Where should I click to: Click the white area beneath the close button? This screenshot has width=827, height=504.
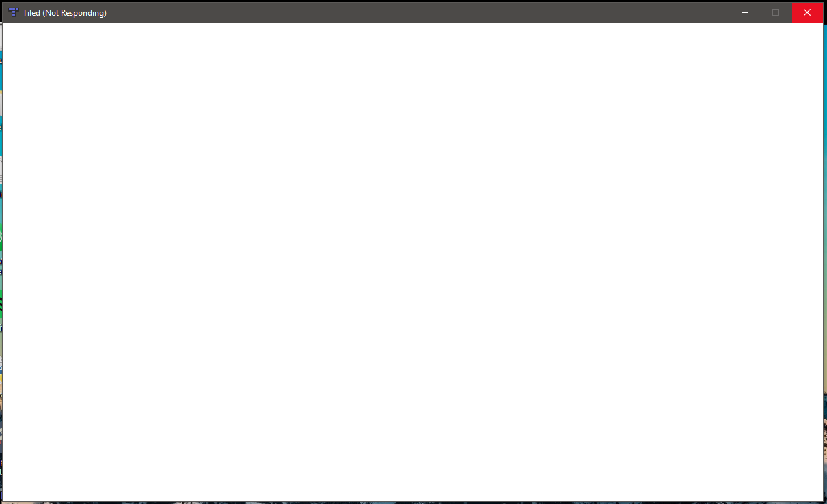coord(807,33)
